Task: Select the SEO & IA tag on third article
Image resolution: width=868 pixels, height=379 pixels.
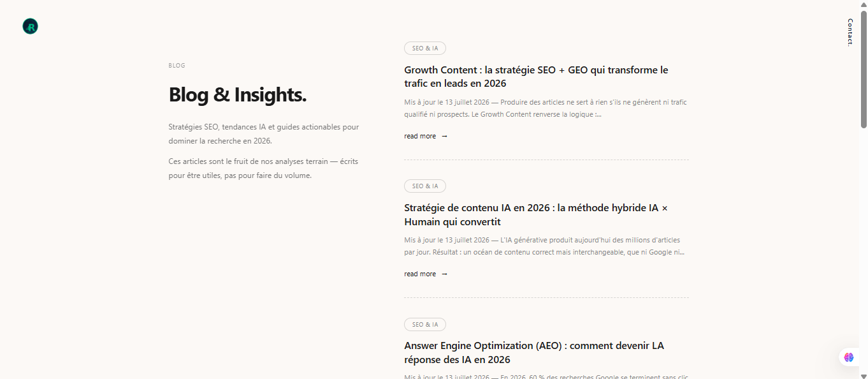Action: 425,324
